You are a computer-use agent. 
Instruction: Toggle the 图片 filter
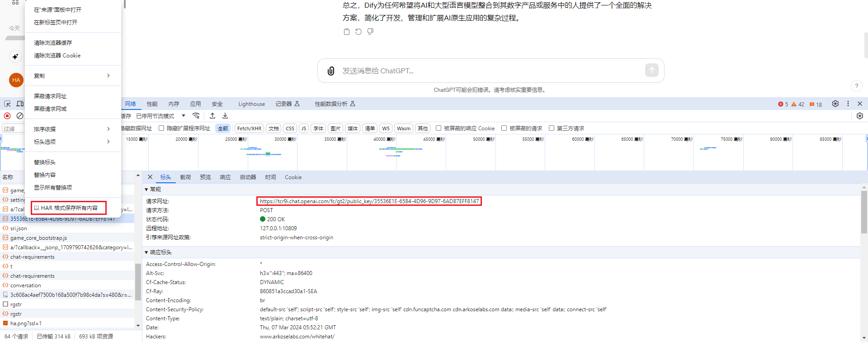[335, 128]
